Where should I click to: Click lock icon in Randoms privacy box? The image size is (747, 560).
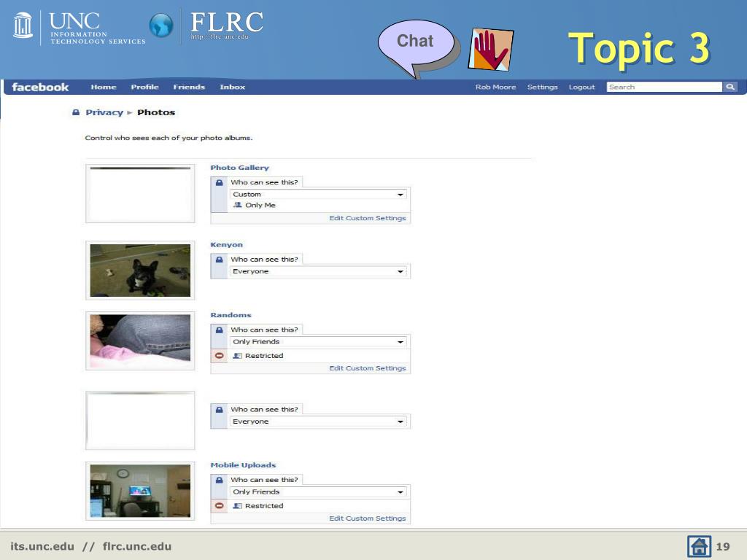[x=219, y=330]
